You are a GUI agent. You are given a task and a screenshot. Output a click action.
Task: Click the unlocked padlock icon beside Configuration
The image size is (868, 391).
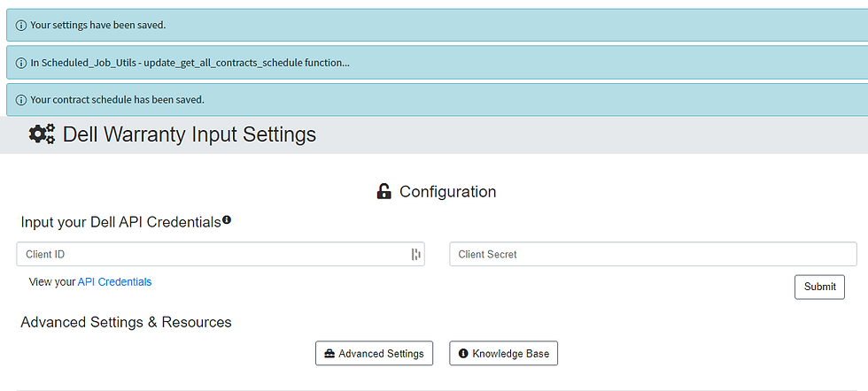point(384,191)
